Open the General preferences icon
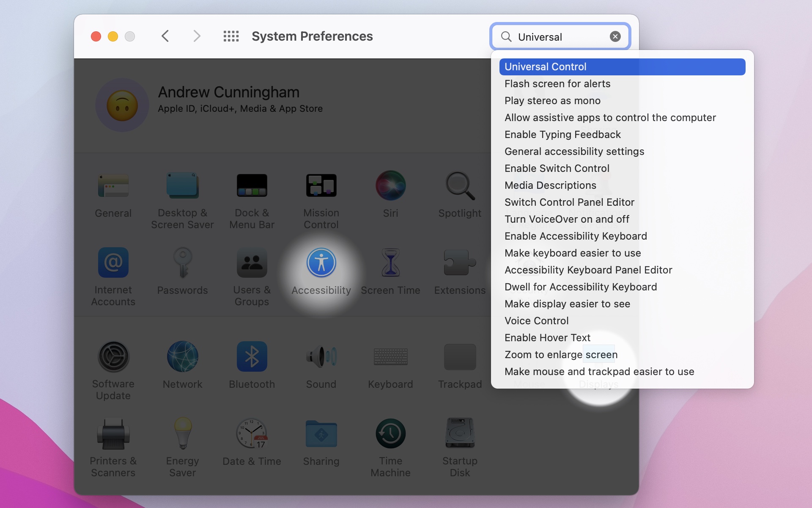Viewport: 812px width, 508px height. pos(113,186)
